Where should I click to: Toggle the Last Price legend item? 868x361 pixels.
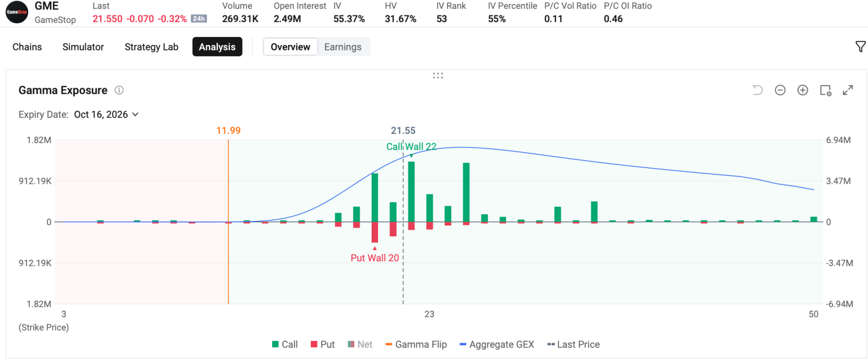(573, 344)
